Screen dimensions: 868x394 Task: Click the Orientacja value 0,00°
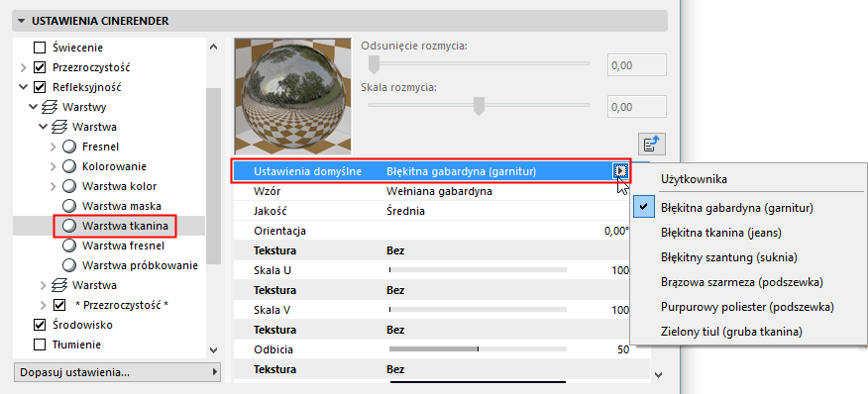[616, 231]
